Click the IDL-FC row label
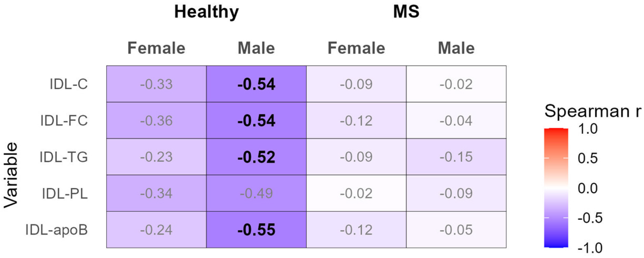 pos(64,121)
